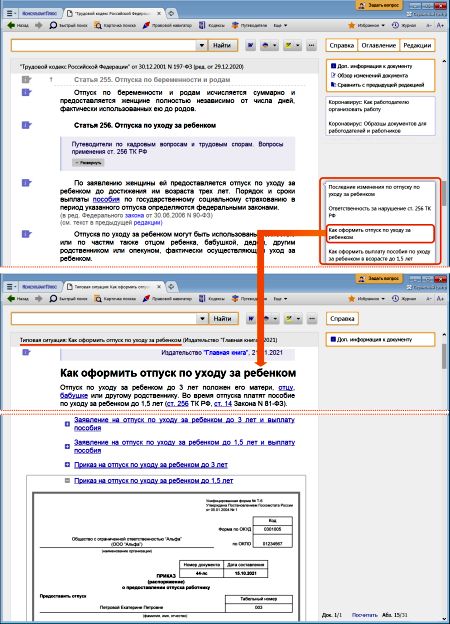
Task: Open the Еще dropdown in the bottom window toolbar
Action: pyautogui.click(x=280, y=298)
